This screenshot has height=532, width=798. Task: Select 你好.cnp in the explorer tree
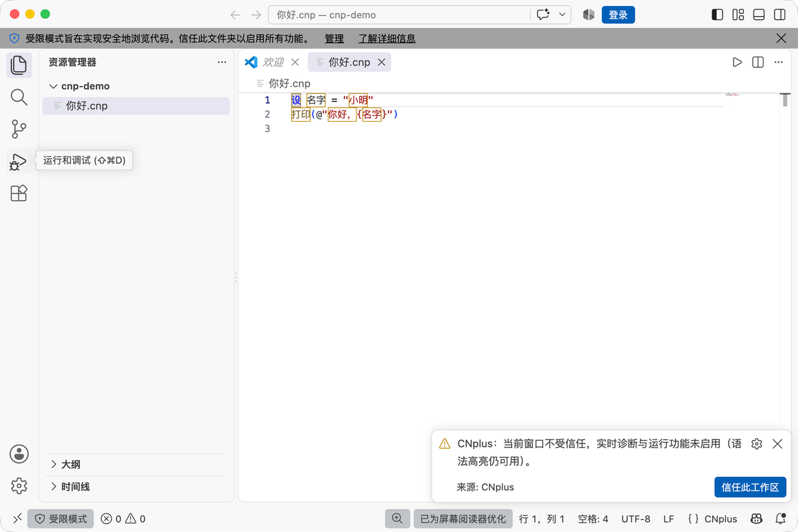[136, 106]
